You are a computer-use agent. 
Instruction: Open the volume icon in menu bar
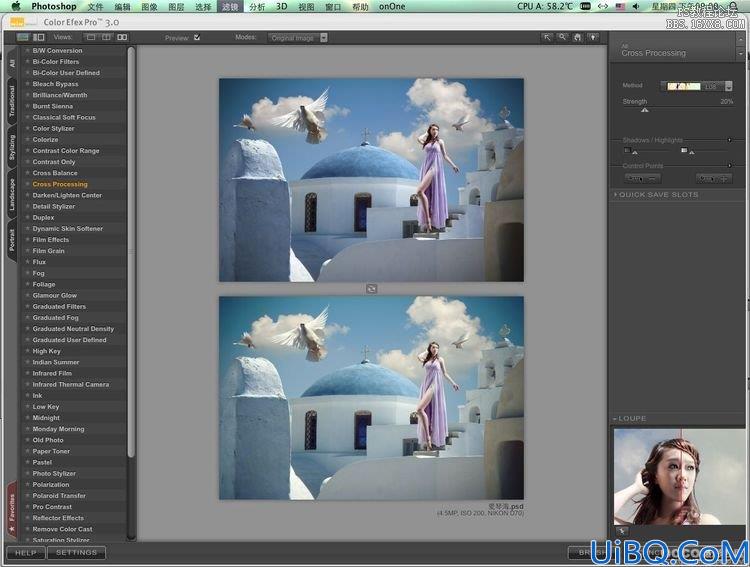636,6
